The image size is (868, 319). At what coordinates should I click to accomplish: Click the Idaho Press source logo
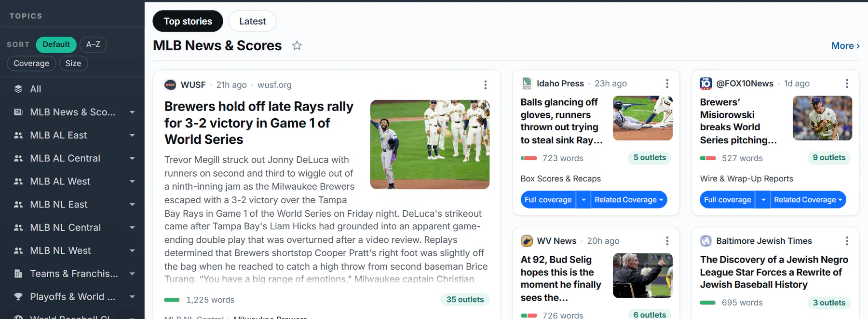(527, 83)
